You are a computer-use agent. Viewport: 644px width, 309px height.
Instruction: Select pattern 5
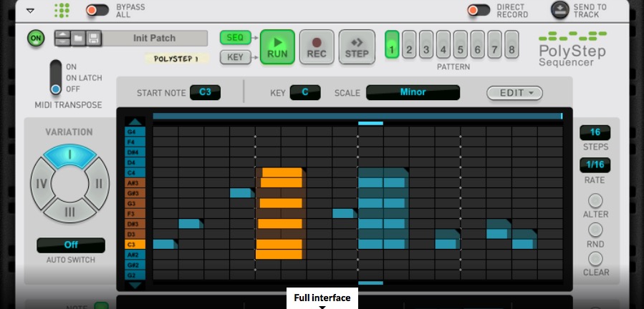(x=461, y=44)
